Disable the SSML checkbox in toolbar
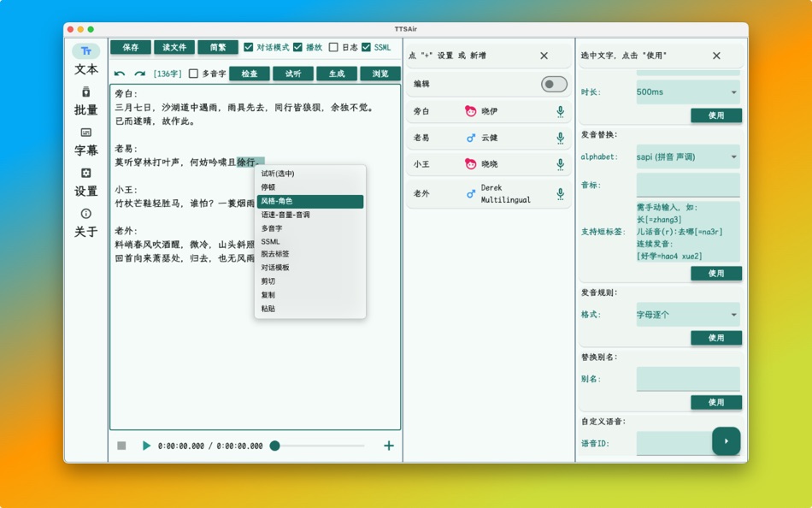The image size is (812, 508). pyautogui.click(x=368, y=48)
